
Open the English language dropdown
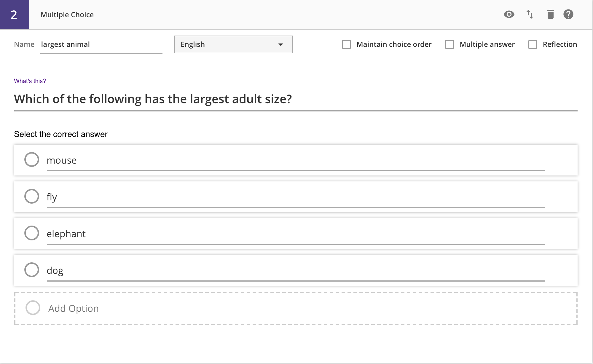click(233, 44)
